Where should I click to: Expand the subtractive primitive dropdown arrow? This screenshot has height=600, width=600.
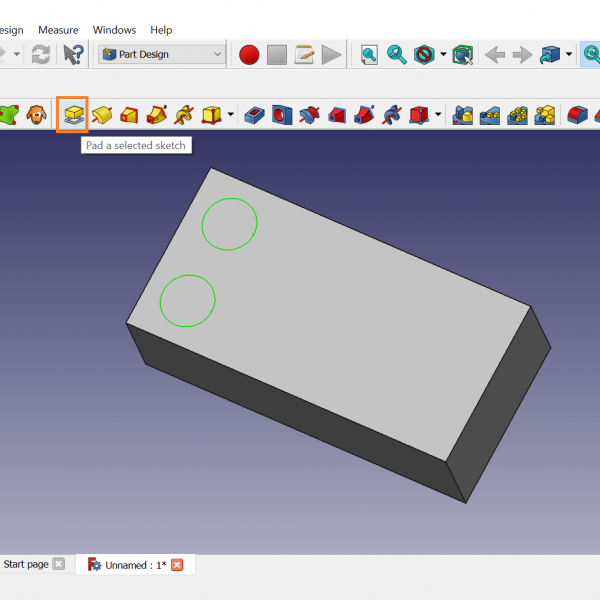click(x=439, y=115)
